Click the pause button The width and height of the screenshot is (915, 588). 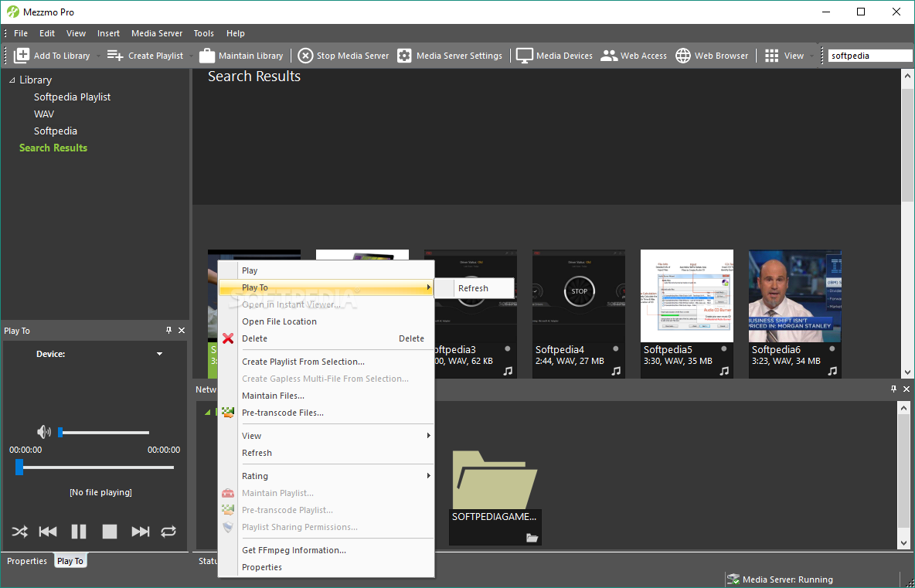pyautogui.click(x=79, y=532)
